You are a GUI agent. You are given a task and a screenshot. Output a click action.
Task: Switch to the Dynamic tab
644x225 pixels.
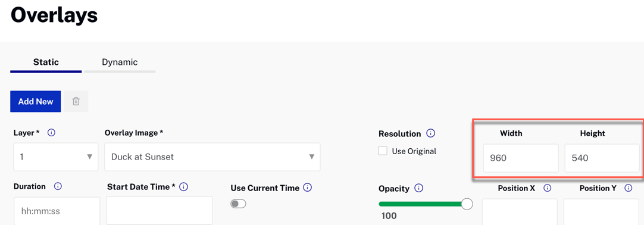[x=120, y=62]
